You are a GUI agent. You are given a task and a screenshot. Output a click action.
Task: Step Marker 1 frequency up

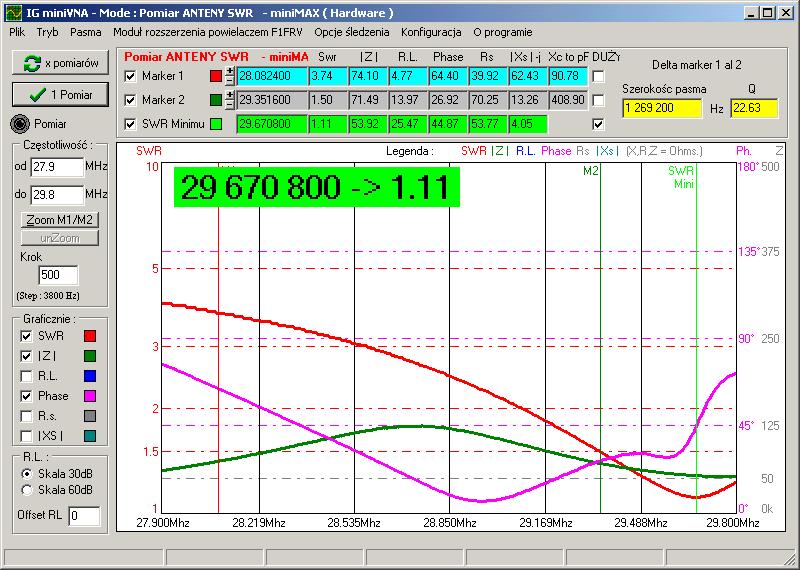click(x=230, y=71)
